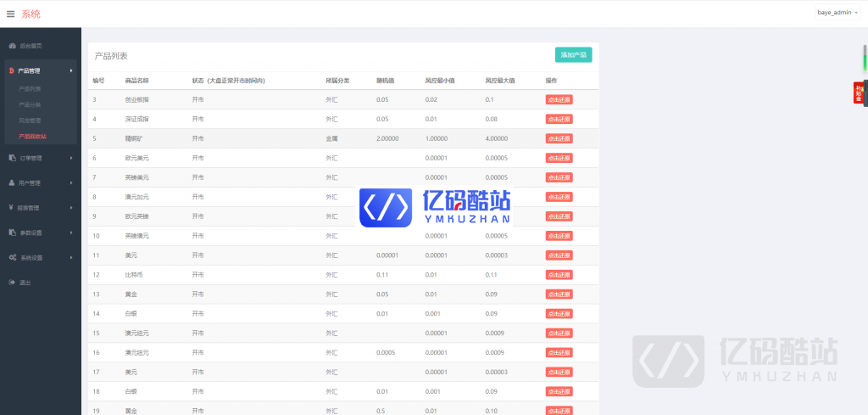The width and height of the screenshot is (868, 415).
Task: Restore row 10 英镑澳元 with 点击还原
Action: click(559, 235)
